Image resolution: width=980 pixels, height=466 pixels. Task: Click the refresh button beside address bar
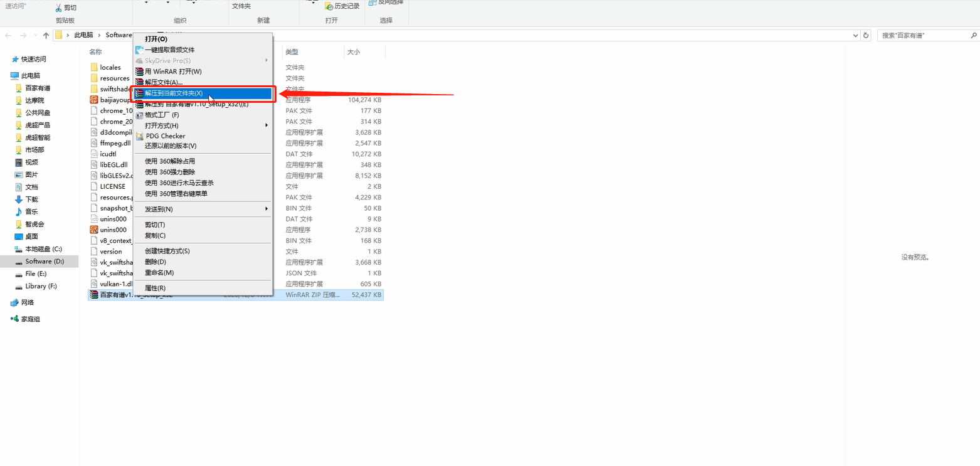click(867, 35)
